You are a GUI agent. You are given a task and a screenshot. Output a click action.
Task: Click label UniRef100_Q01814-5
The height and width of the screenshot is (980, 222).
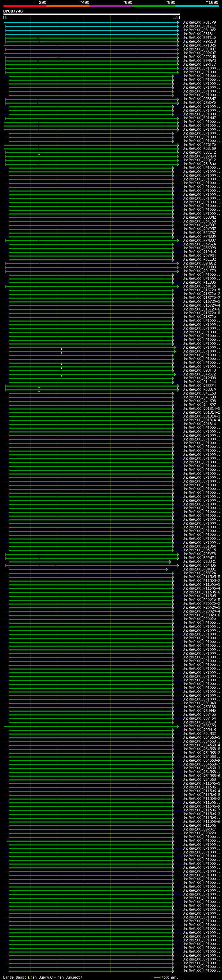[x=201, y=408]
